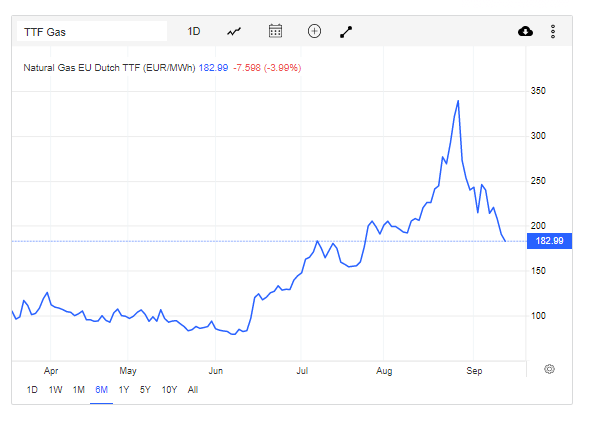The height and width of the screenshot is (422, 593).
Task: Open the calendar date range picker
Action: pos(275,31)
